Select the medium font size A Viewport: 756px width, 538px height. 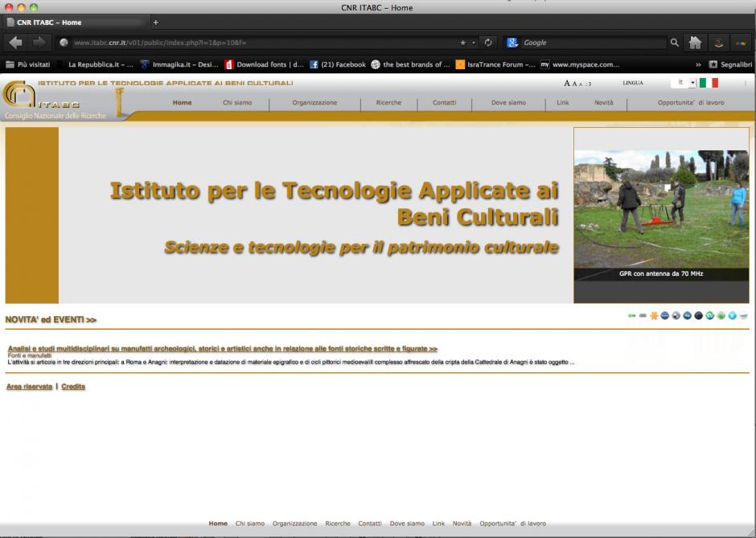pyautogui.click(x=574, y=84)
